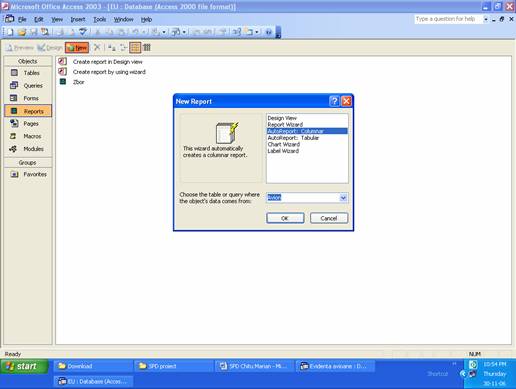Open the File menu
The image size is (516, 389).
[22, 19]
